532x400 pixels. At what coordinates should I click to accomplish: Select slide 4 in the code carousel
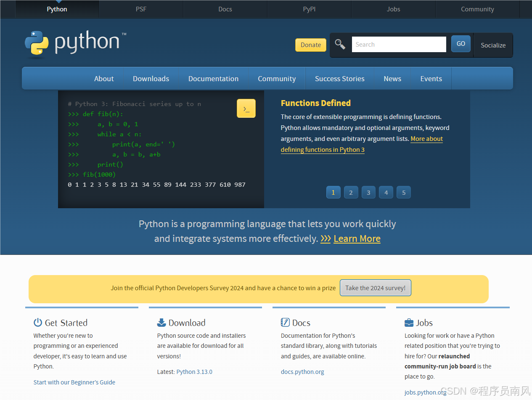coord(386,192)
